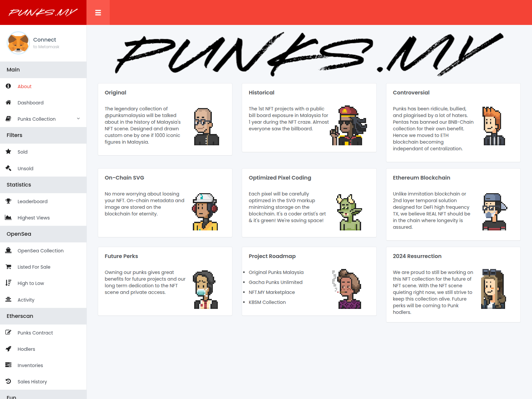
Task: View the Activity link
Action: [43, 300]
